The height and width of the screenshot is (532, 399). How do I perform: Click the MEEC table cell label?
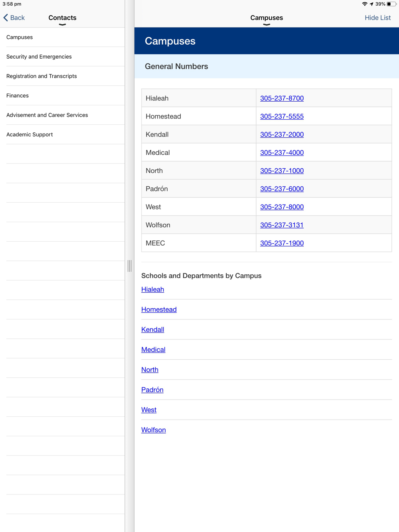[155, 243]
